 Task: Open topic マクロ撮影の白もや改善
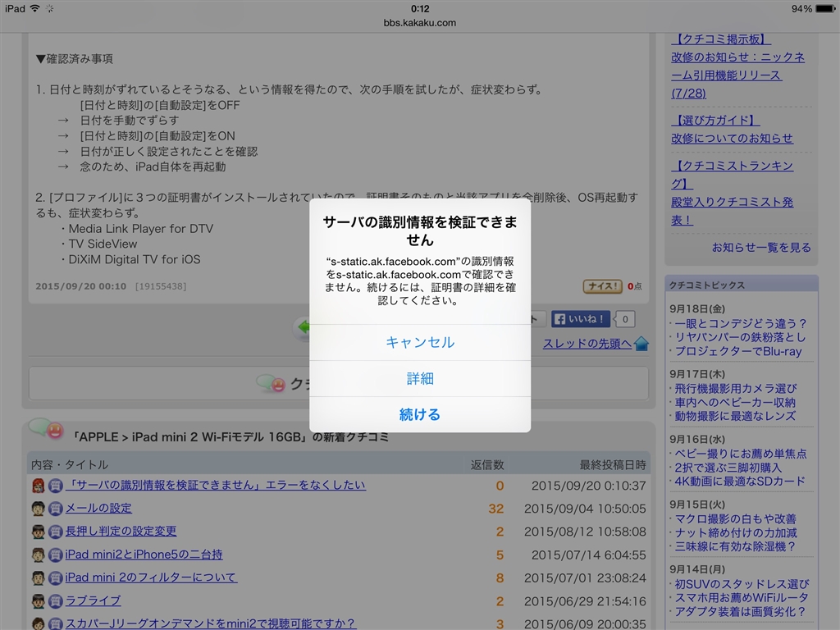[736, 519]
